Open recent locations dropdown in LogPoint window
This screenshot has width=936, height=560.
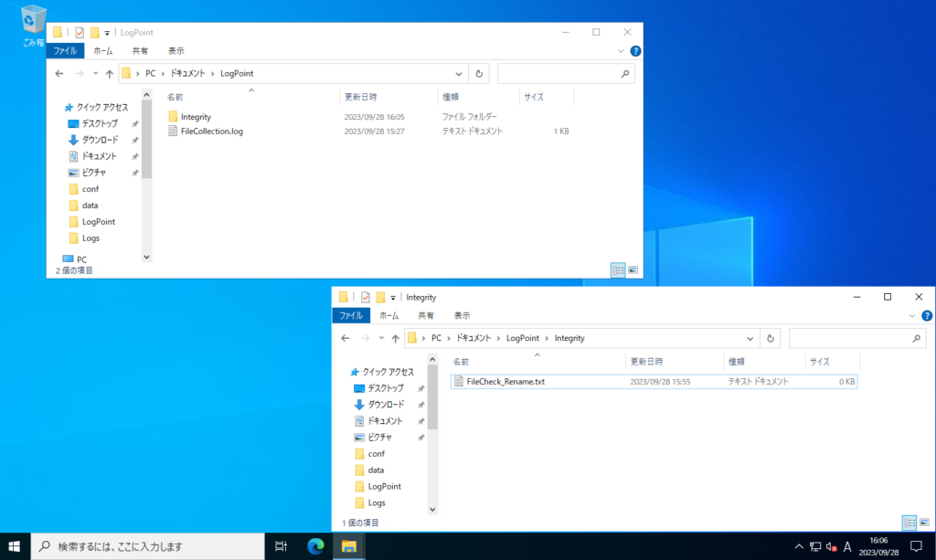click(x=95, y=73)
